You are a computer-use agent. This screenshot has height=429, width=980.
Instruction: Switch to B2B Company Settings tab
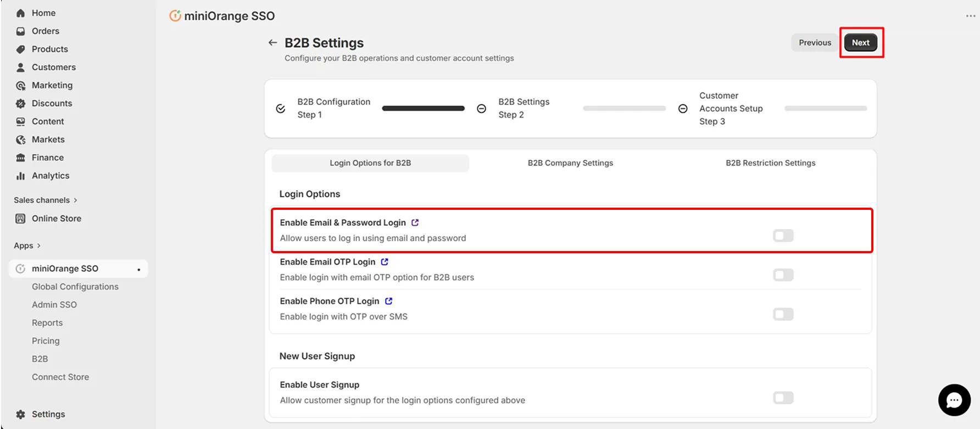(x=570, y=163)
